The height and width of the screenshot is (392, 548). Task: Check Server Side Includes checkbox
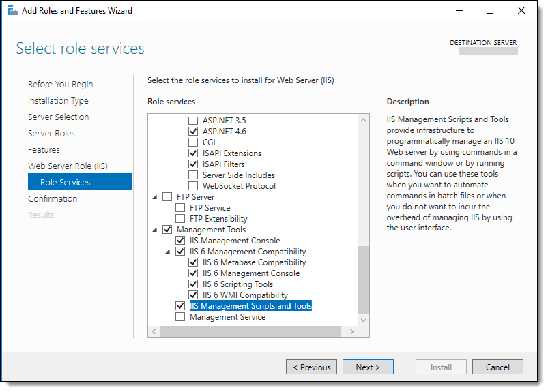193,175
